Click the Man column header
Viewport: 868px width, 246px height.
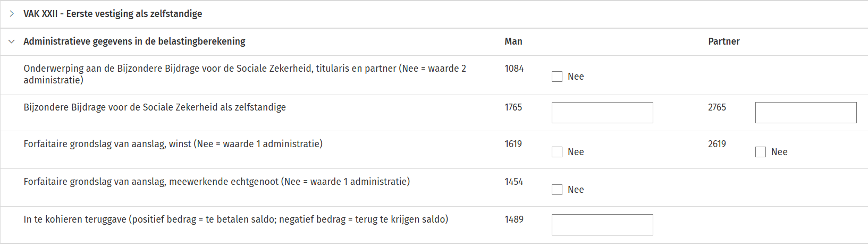[513, 41]
